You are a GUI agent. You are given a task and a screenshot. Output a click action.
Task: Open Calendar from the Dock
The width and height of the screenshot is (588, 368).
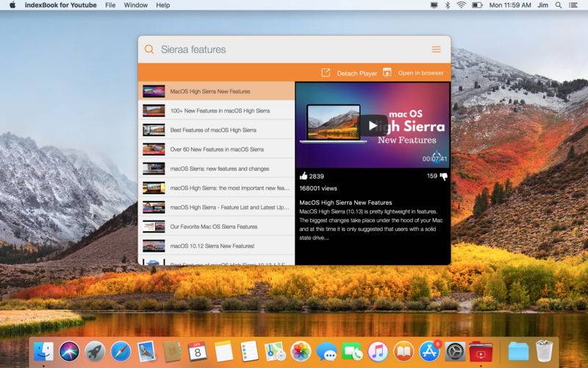coord(198,352)
